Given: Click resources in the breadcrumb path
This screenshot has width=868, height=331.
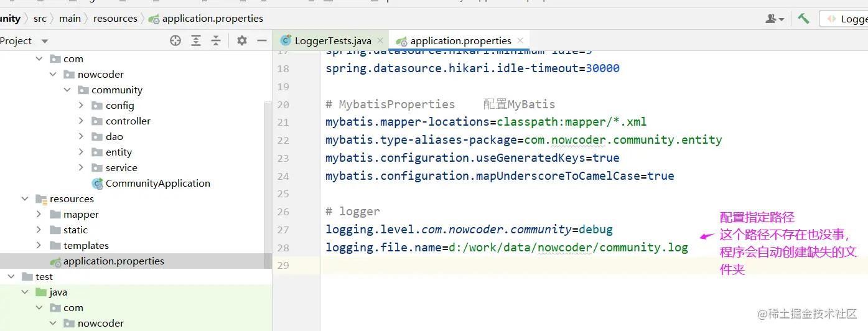Looking at the screenshot, I should click(115, 19).
